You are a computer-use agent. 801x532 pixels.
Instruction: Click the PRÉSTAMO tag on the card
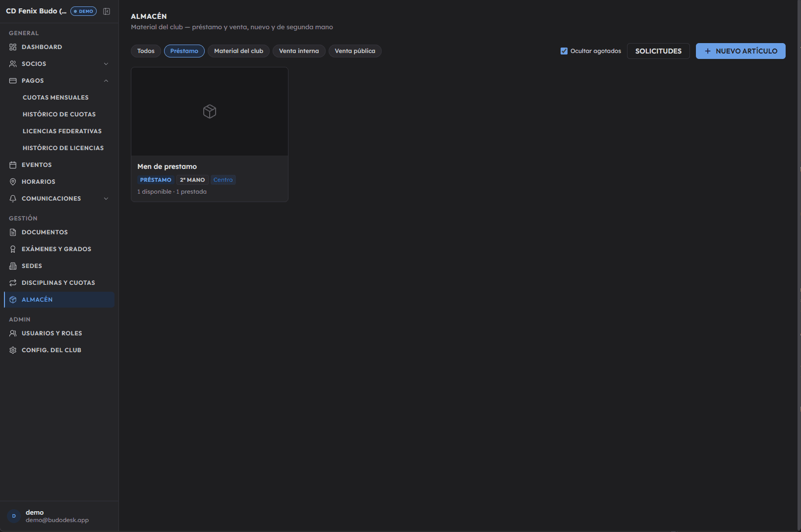point(156,180)
